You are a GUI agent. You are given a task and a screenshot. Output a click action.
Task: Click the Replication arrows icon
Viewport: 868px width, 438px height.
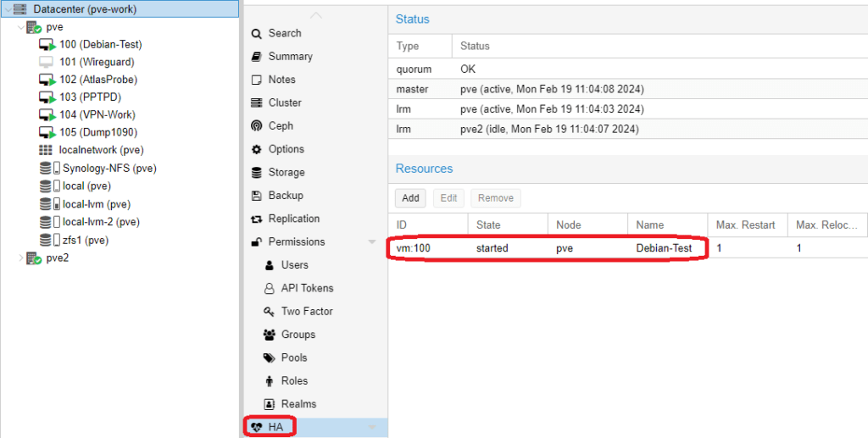point(256,219)
